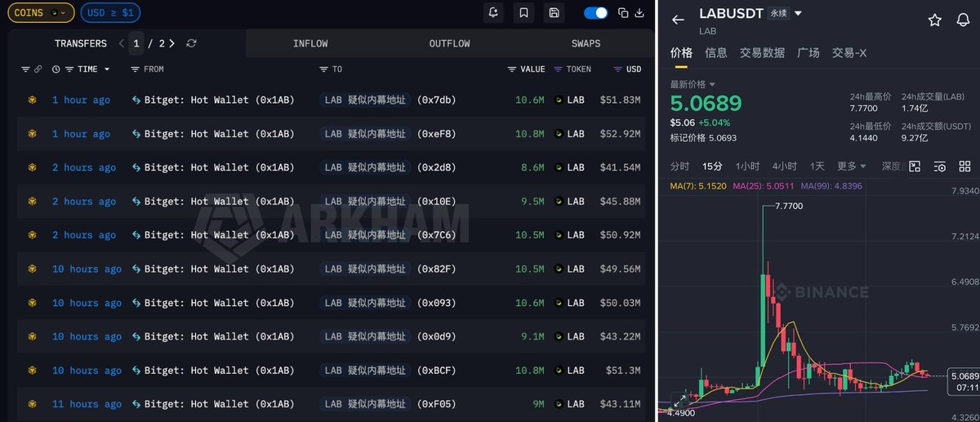980x422 pixels.
Task: Click the grid layout icon on chart toolbar
Action: tap(964, 167)
